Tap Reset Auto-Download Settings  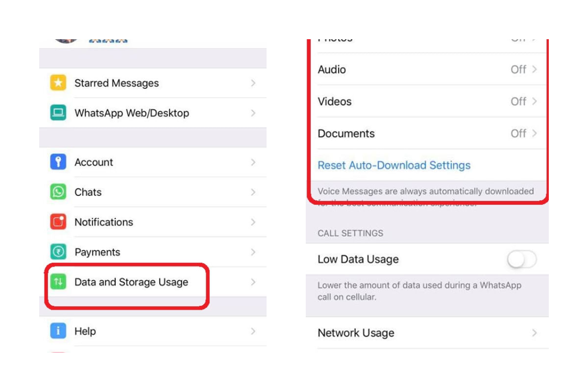click(x=393, y=165)
